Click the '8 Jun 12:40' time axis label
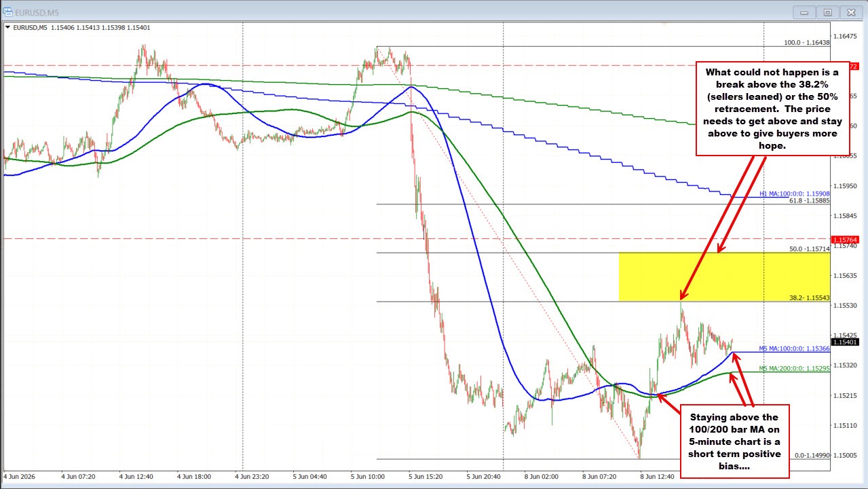Screen dimensions: 868x489 click(658, 477)
